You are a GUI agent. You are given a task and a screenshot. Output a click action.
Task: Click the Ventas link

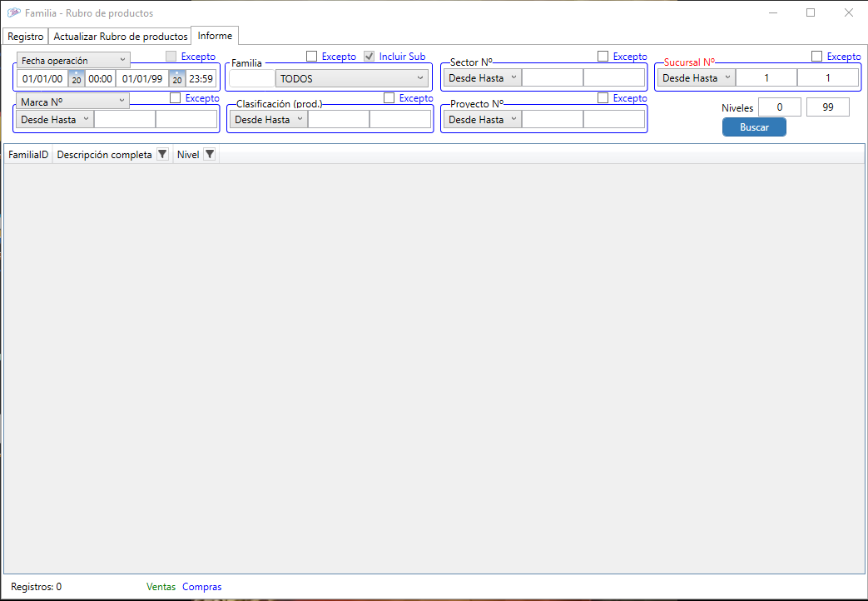161,587
